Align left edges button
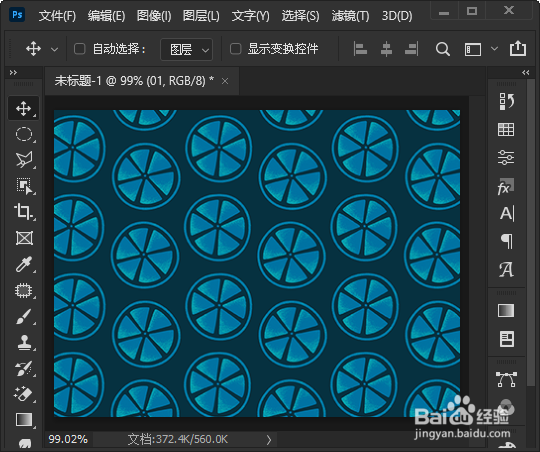 coord(360,49)
